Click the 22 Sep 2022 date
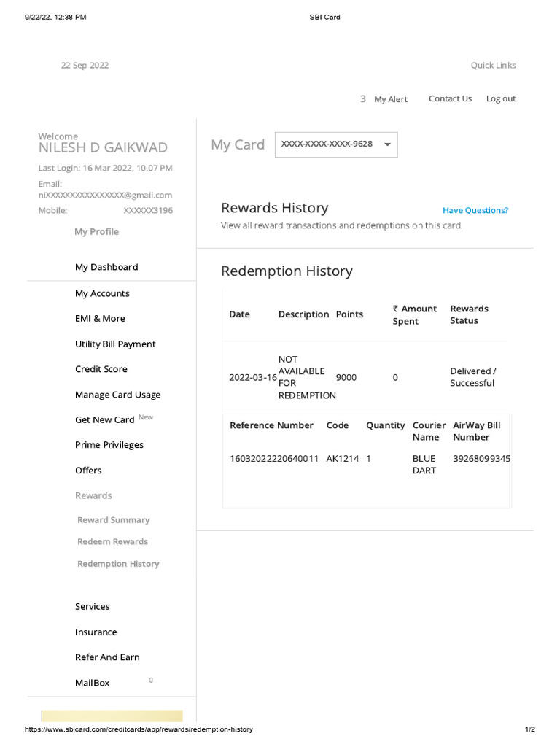This screenshot has width=560, height=747. pos(85,65)
